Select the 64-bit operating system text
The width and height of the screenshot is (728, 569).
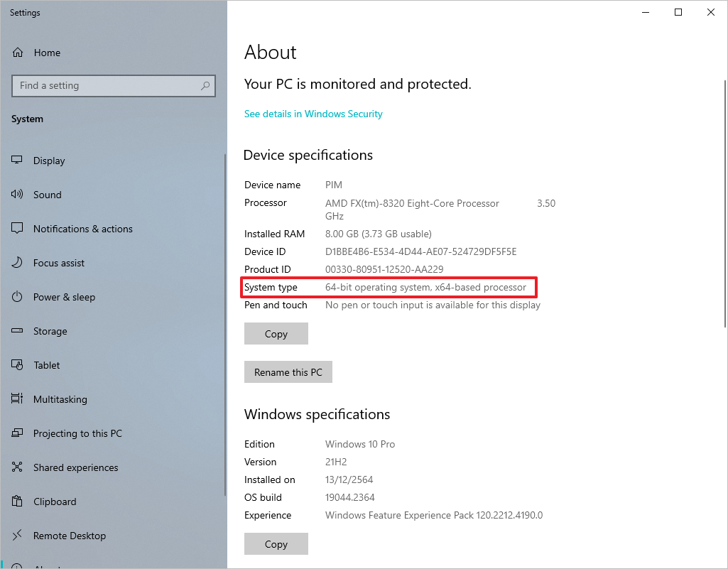(x=425, y=287)
